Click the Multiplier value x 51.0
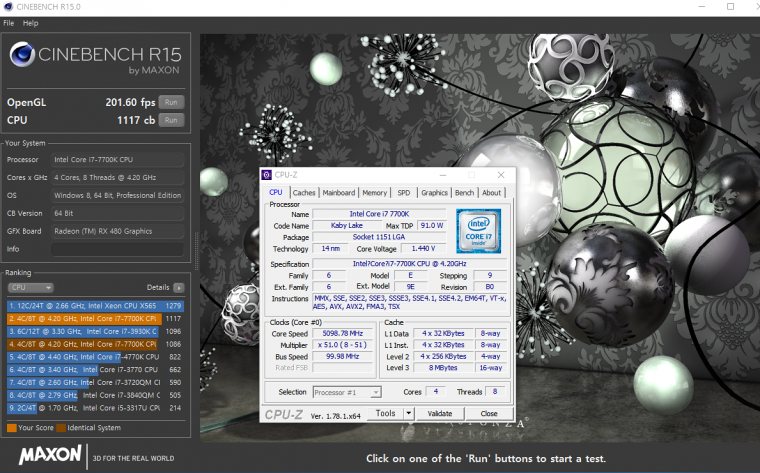Viewport: 760px width, 473px height. point(343,345)
